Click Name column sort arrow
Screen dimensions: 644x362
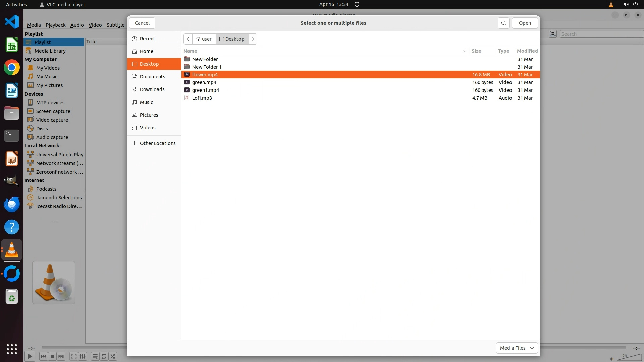[465, 51]
